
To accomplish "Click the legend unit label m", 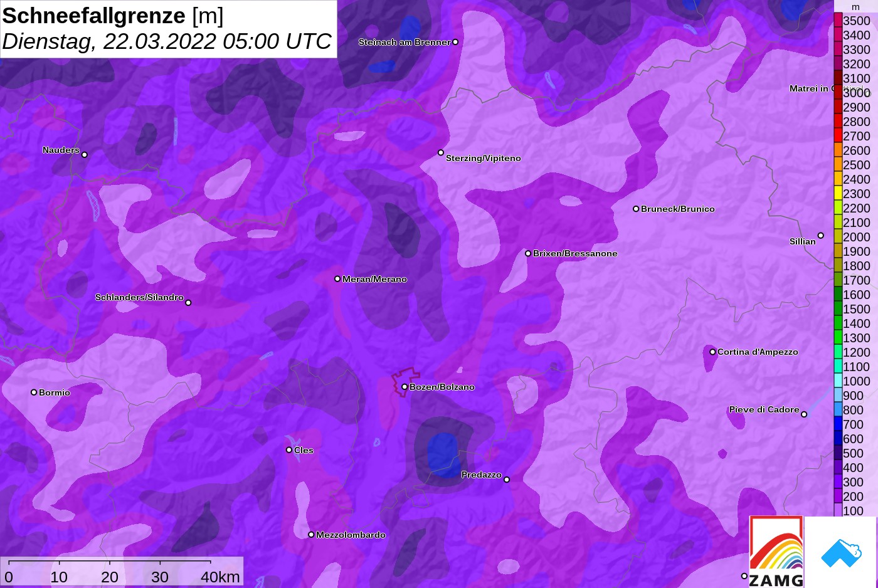I will (x=855, y=7).
